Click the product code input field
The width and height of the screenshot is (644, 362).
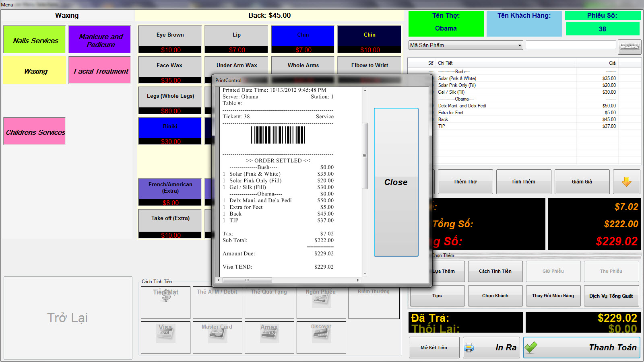click(570, 45)
